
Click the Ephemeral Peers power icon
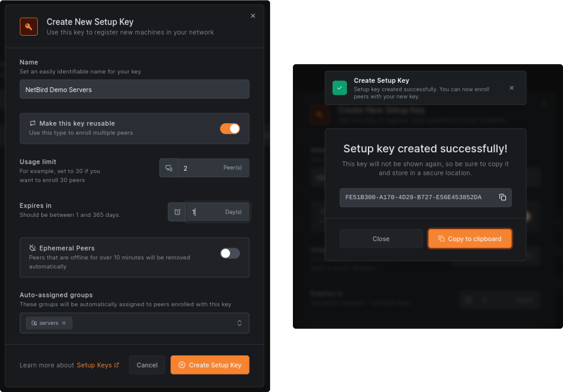point(32,248)
